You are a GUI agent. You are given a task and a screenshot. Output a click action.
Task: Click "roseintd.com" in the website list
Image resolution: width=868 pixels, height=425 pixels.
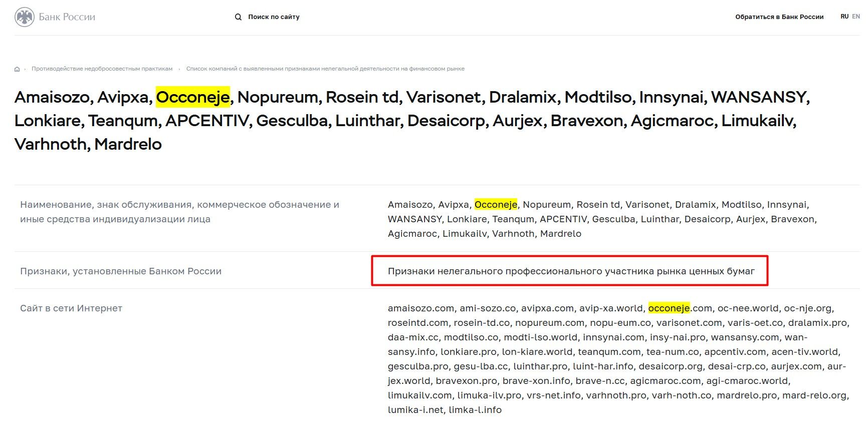pyautogui.click(x=418, y=323)
